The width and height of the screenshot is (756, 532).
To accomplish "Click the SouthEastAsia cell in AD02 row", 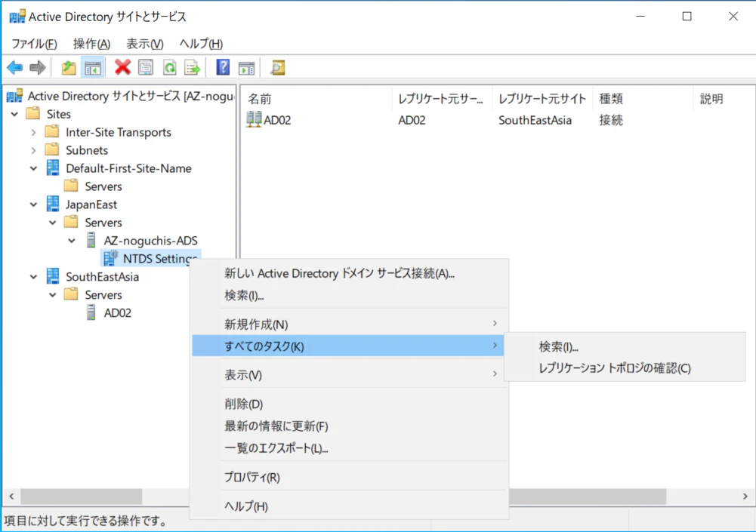I will click(x=535, y=120).
